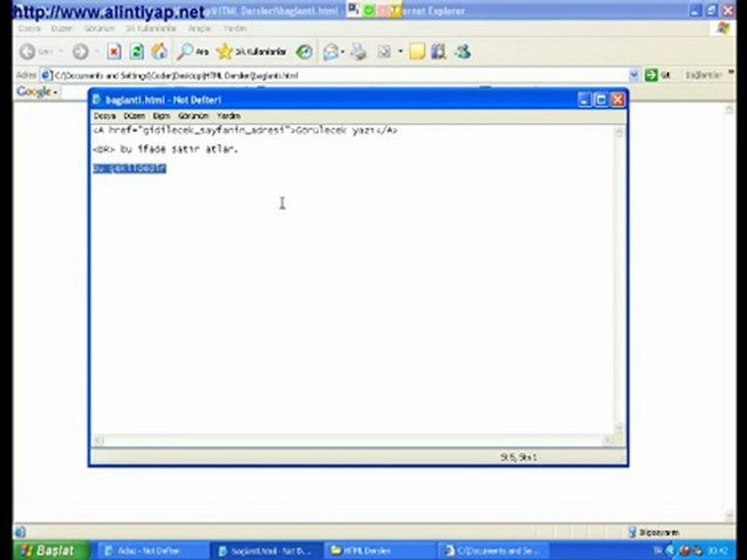Click the IE address bar path field
The height and width of the screenshot is (560, 747).
coord(340,75)
